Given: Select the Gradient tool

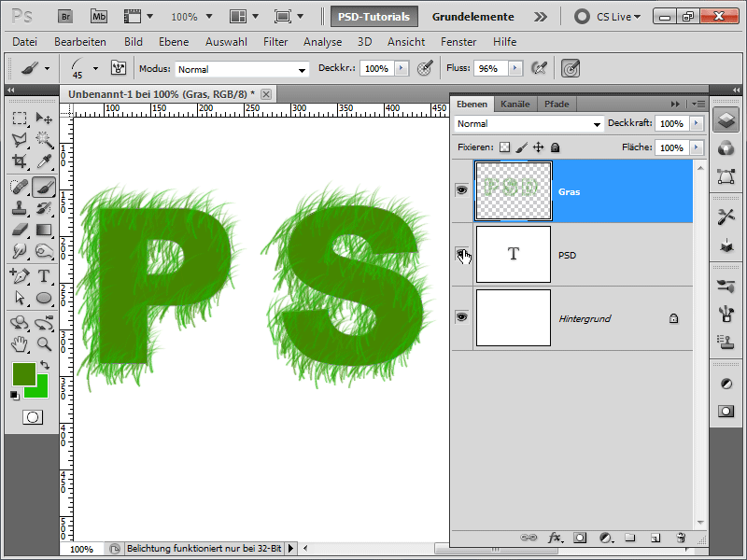Looking at the screenshot, I should (x=44, y=230).
